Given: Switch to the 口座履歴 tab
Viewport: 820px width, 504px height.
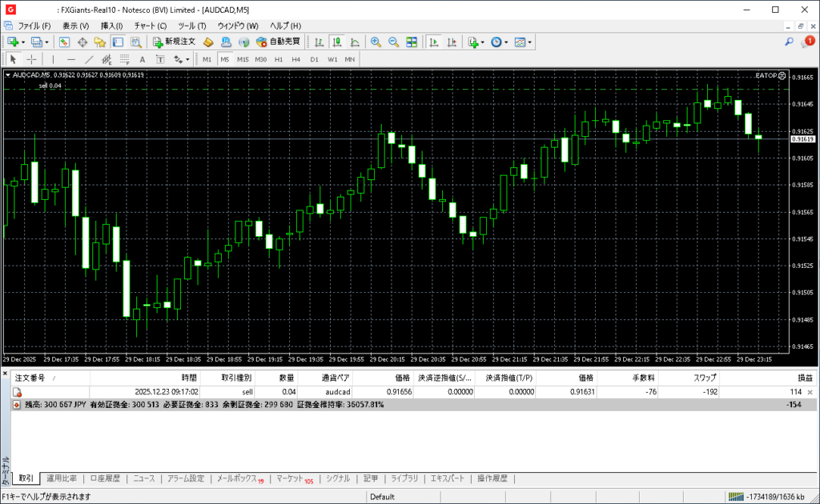Looking at the screenshot, I should (105, 478).
